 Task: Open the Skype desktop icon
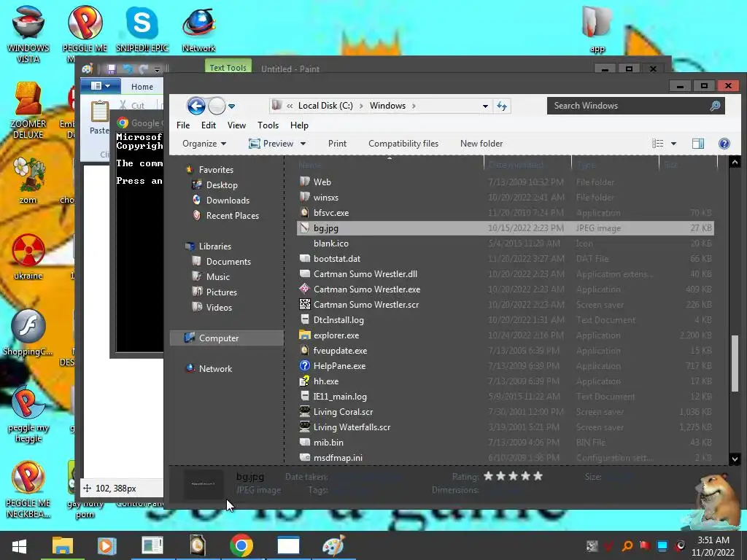(142, 28)
